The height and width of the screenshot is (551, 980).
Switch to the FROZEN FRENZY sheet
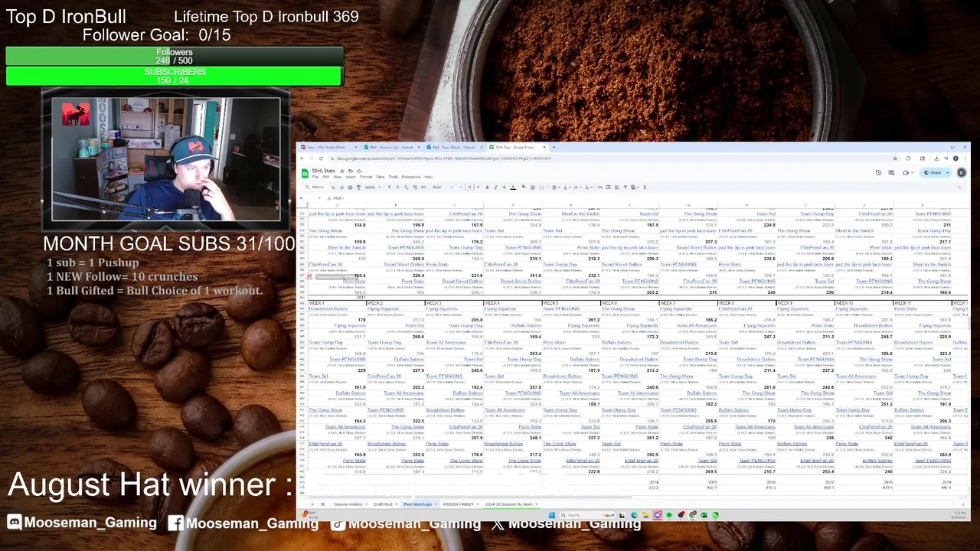click(x=459, y=504)
